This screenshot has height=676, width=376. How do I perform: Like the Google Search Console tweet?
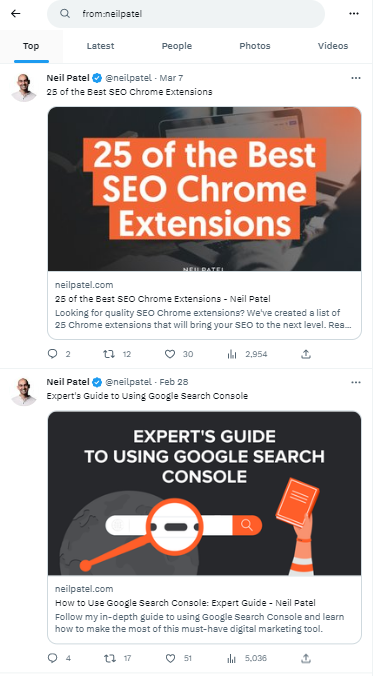tap(170, 658)
